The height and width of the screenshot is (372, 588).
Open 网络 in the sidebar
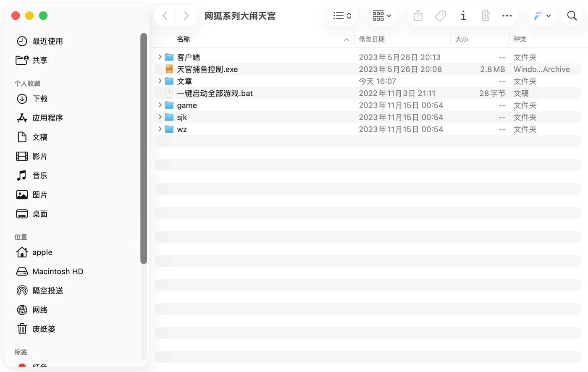[32, 310]
